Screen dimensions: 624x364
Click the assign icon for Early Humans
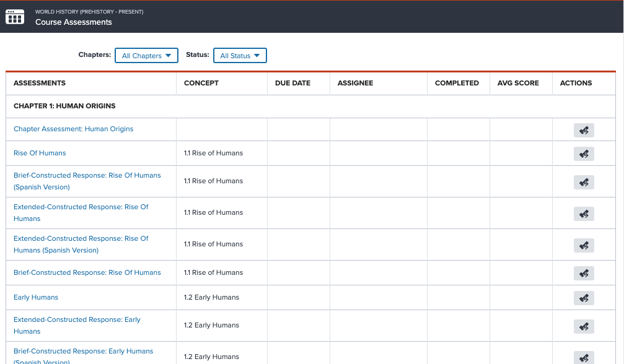click(x=583, y=298)
